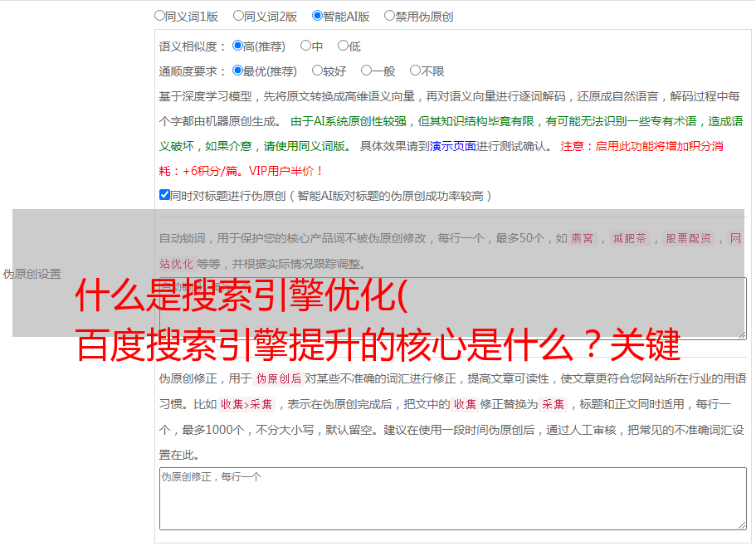
Task: Click the 伪原创设置 label
Action: pyautogui.click(x=32, y=274)
